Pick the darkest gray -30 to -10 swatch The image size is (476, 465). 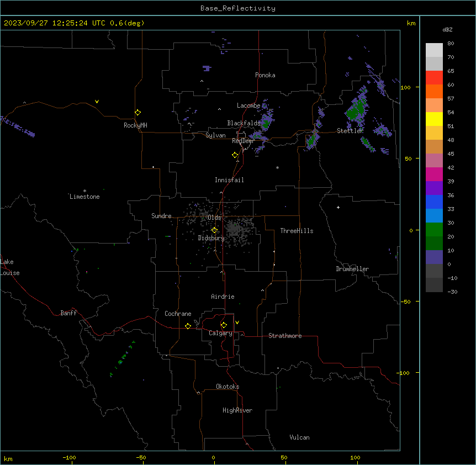[x=434, y=285]
